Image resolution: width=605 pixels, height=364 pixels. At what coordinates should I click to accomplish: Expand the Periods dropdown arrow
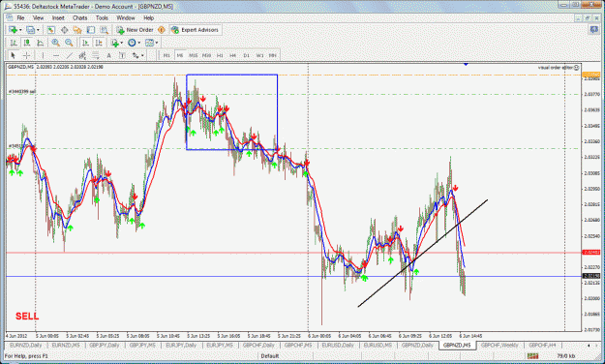(x=139, y=43)
